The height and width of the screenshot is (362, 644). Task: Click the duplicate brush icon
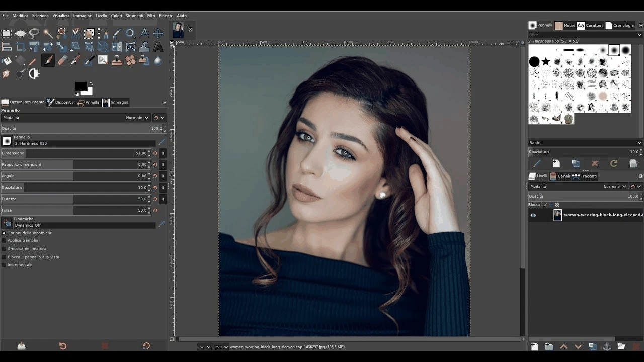pyautogui.click(x=576, y=164)
